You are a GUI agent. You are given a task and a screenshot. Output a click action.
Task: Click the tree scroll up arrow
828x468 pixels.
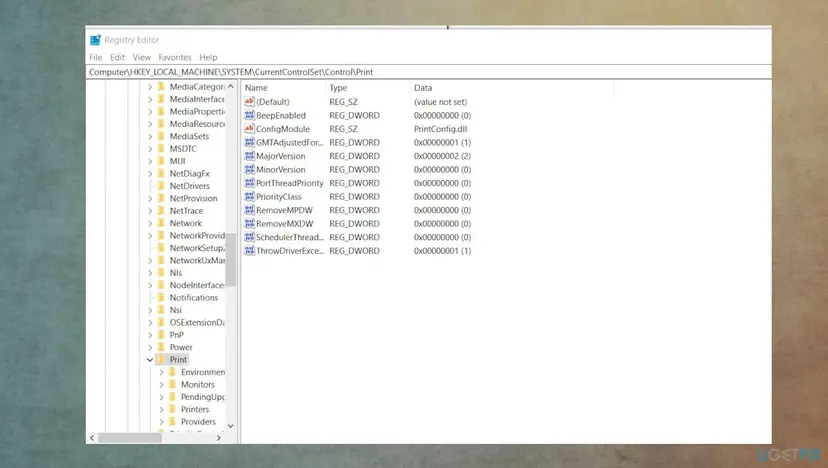pos(231,86)
